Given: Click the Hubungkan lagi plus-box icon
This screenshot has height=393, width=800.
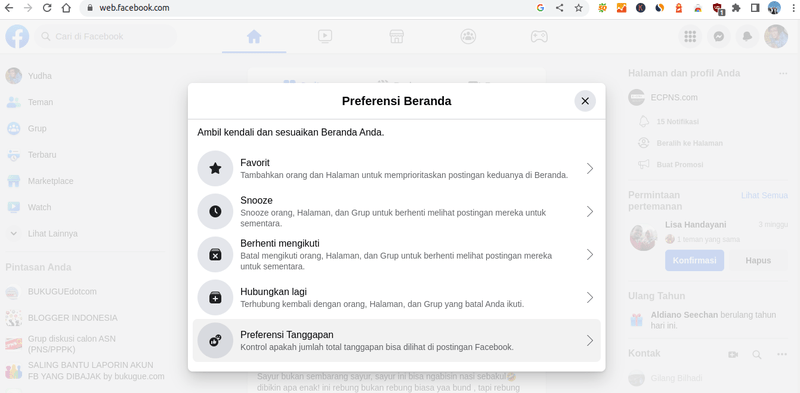Looking at the screenshot, I should pyautogui.click(x=215, y=297).
